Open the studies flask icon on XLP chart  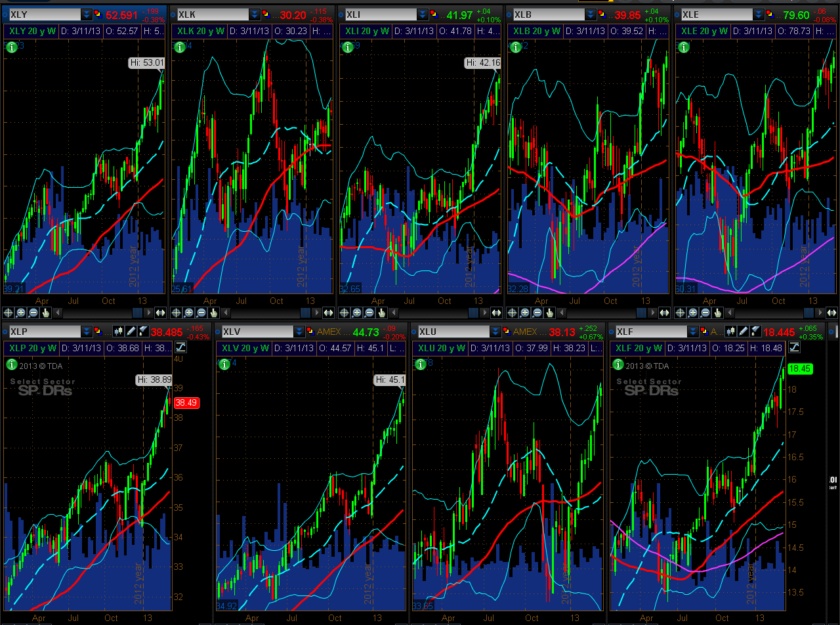pos(142,331)
